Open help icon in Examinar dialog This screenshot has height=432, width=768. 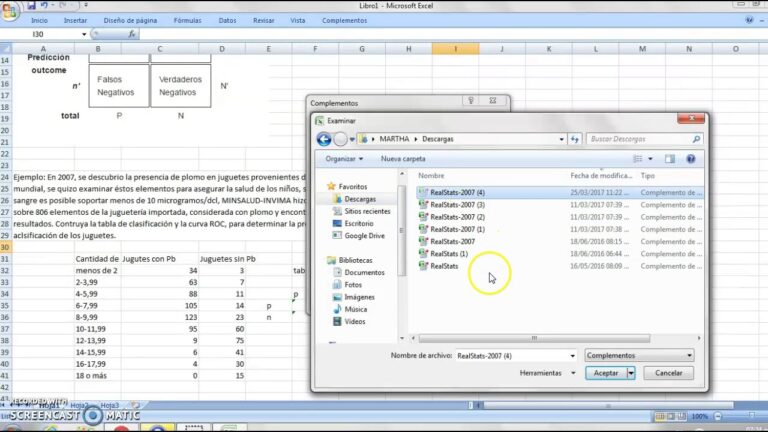point(691,159)
